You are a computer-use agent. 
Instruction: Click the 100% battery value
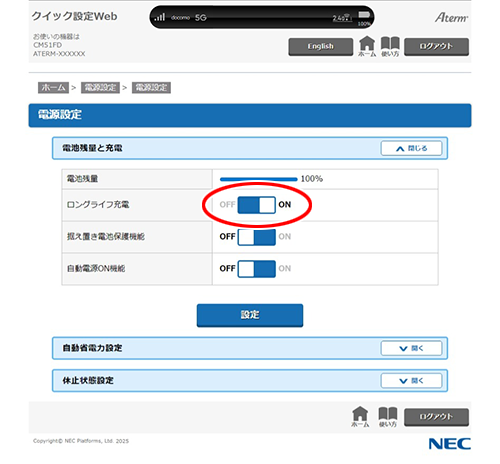pyautogui.click(x=312, y=179)
